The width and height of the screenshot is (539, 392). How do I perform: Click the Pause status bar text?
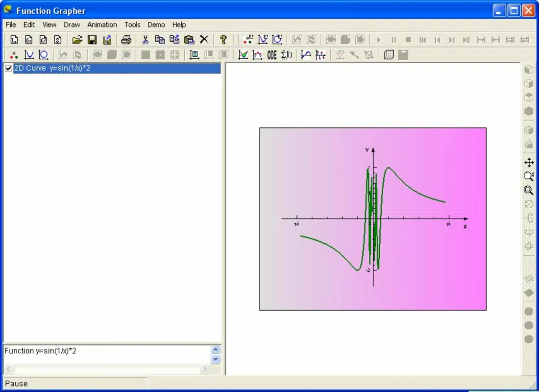coord(16,383)
